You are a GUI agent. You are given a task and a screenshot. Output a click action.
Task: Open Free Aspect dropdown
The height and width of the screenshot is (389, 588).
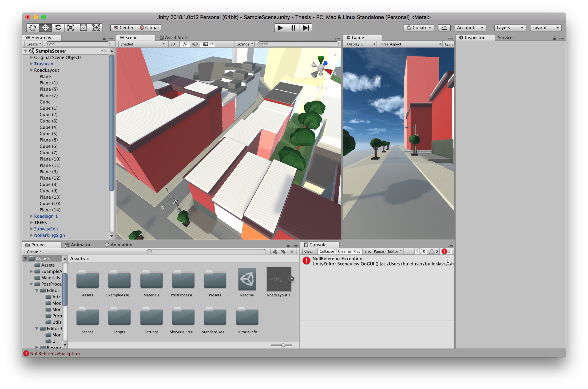(x=411, y=44)
